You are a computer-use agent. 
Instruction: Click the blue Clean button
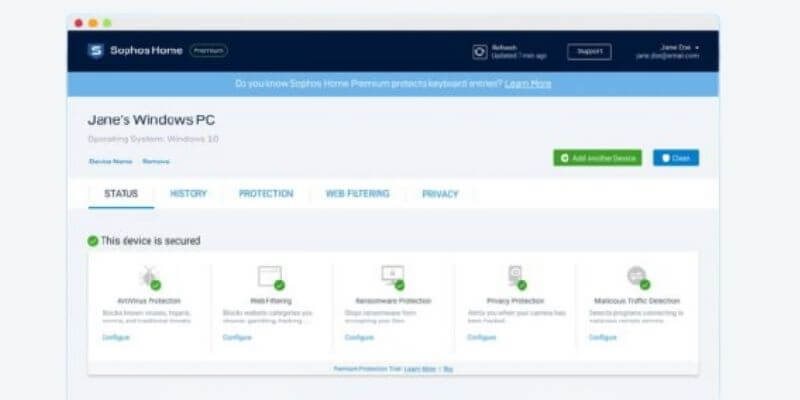[x=676, y=158]
